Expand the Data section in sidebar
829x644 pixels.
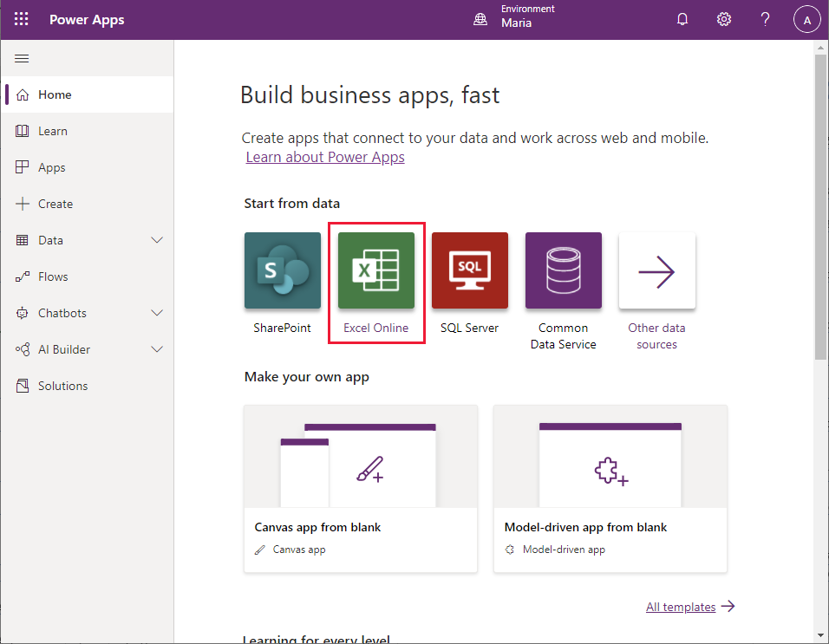tap(156, 240)
